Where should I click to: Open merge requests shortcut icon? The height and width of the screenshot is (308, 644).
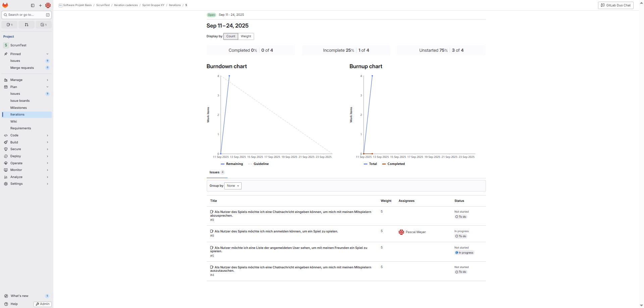27,25
